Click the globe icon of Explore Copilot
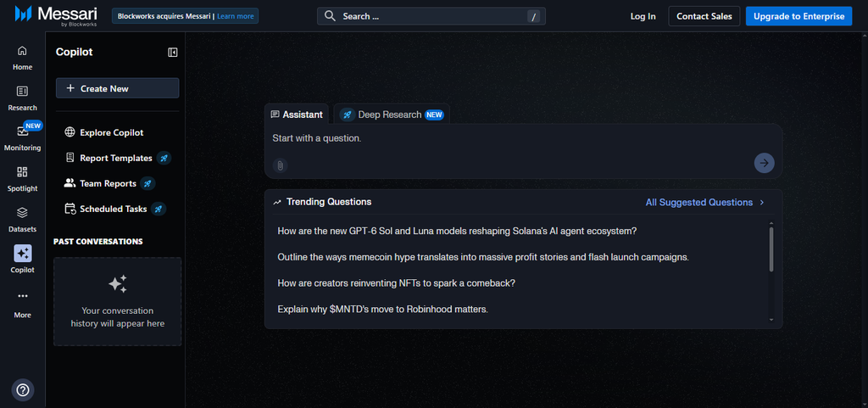868x408 pixels. (70, 132)
